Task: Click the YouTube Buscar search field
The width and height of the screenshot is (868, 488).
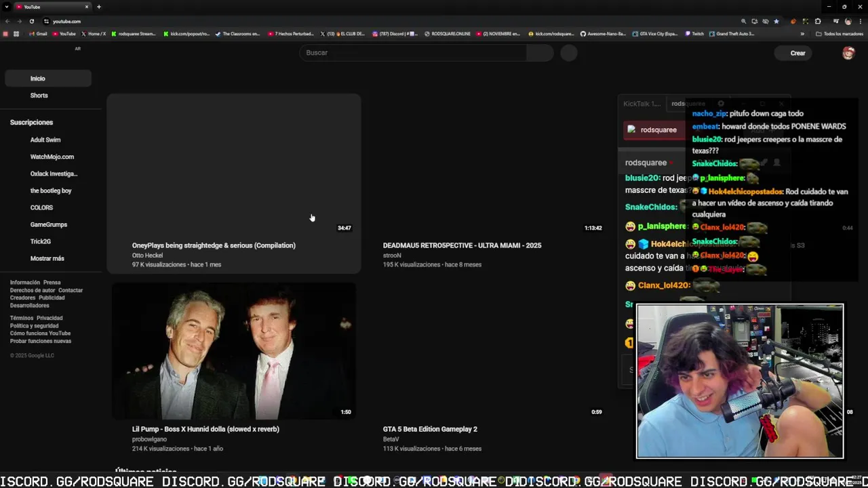Action: click(413, 53)
